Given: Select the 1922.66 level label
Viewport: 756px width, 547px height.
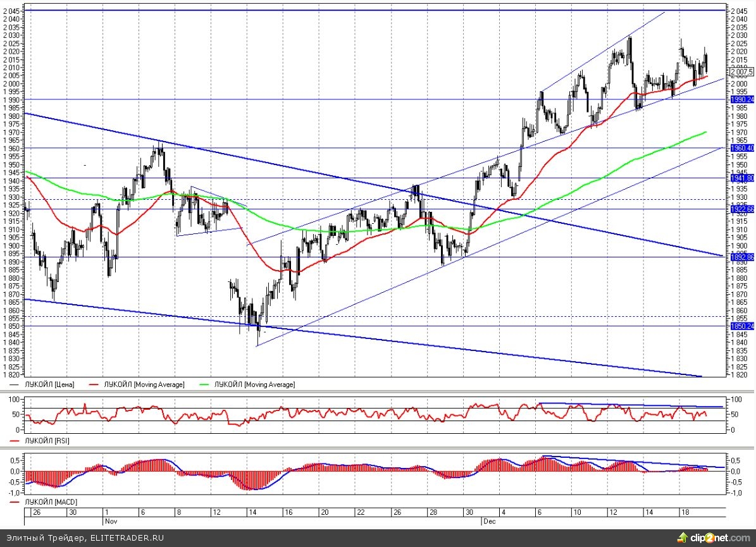Looking at the screenshot, I should 742,209.
